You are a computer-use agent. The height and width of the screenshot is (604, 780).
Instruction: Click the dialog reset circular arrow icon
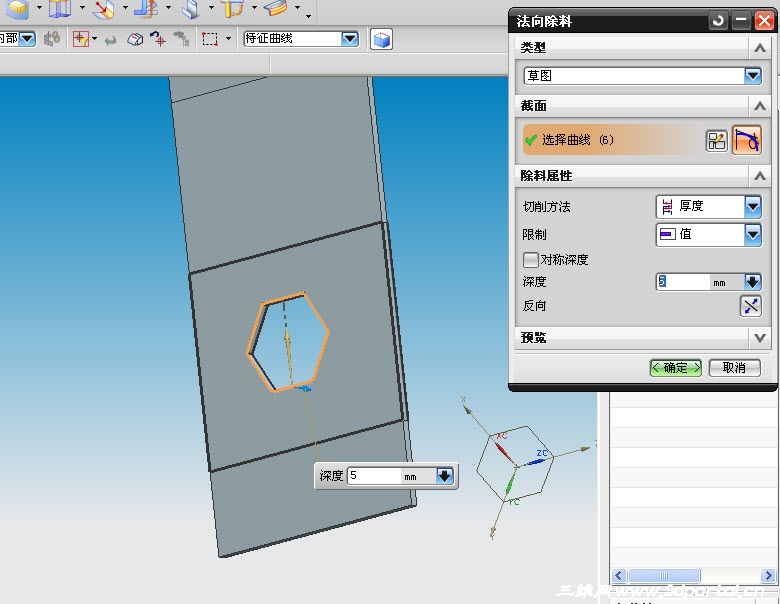coord(717,21)
